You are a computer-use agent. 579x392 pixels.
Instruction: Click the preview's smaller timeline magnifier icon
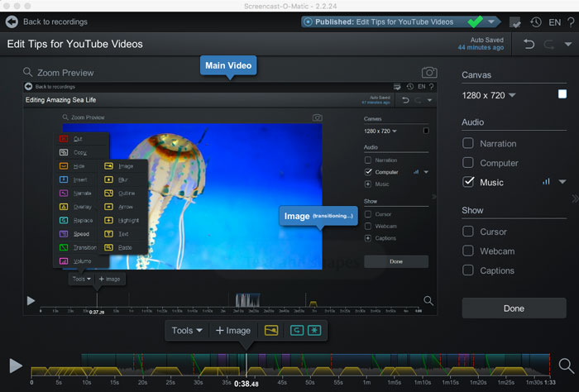click(428, 300)
